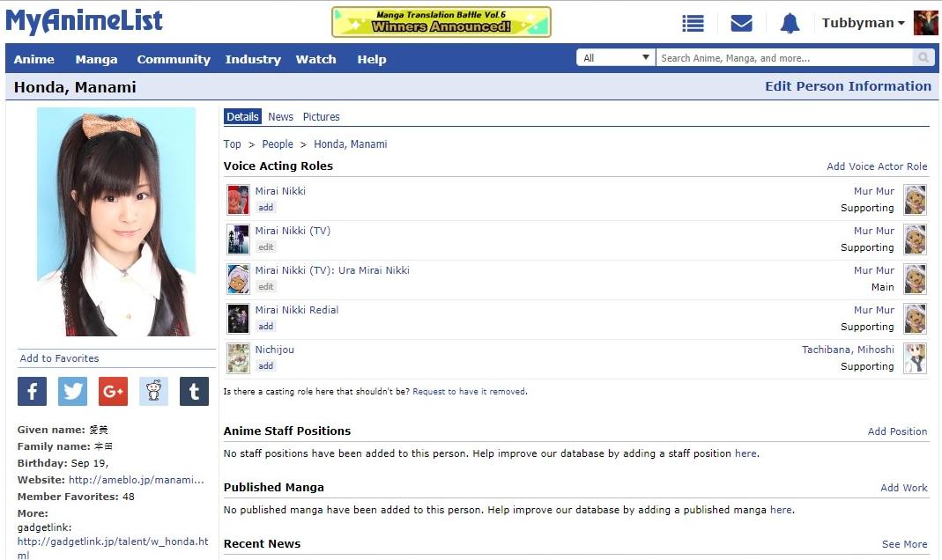
Task: Switch to the Pictures tab
Action: [x=321, y=116]
